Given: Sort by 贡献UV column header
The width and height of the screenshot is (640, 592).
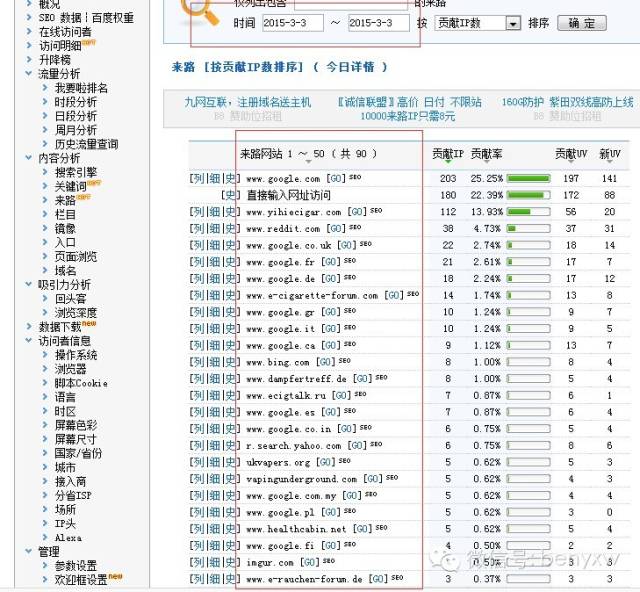Looking at the screenshot, I should tap(571, 154).
